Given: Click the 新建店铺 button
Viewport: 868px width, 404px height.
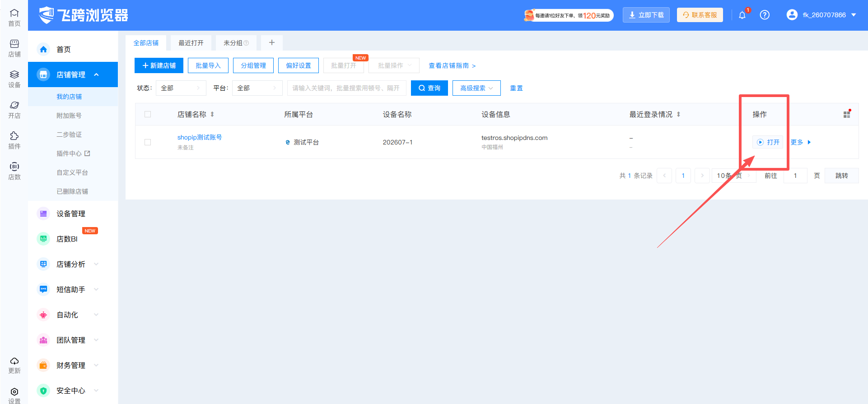Looking at the screenshot, I should click(x=159, y=65).
